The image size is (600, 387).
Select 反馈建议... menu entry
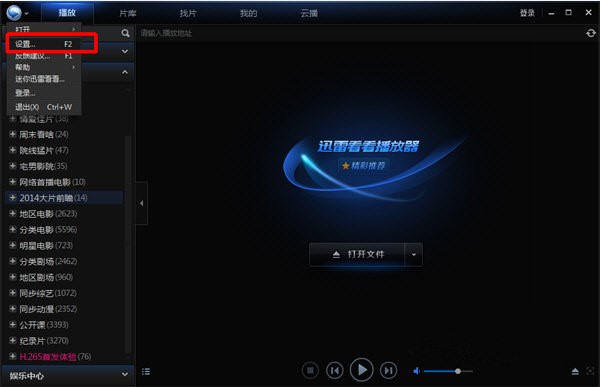44,56
